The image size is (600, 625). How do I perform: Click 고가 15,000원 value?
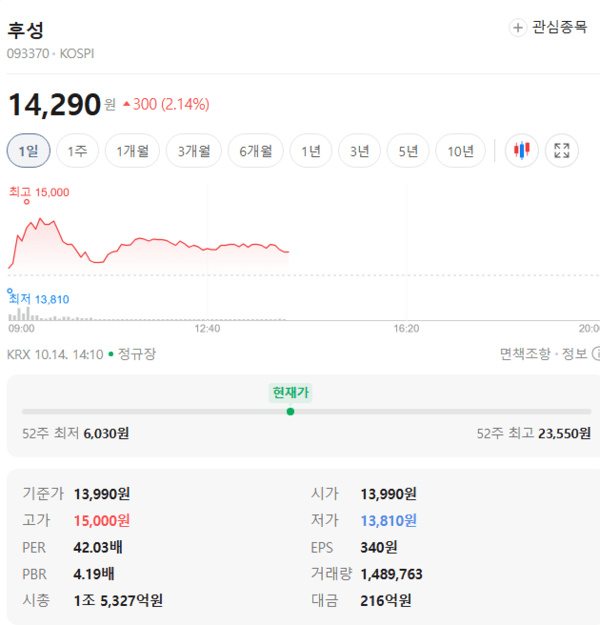(x=102, y=521)
